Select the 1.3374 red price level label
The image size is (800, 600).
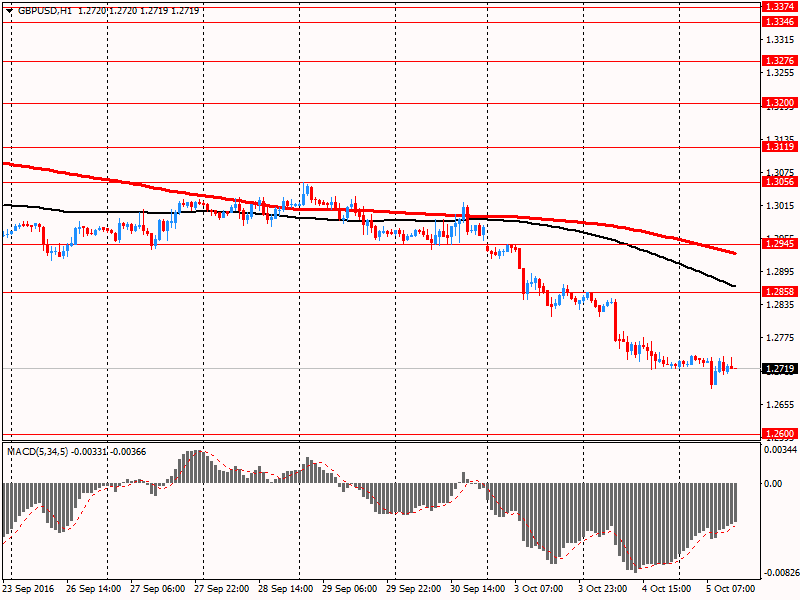779,7
